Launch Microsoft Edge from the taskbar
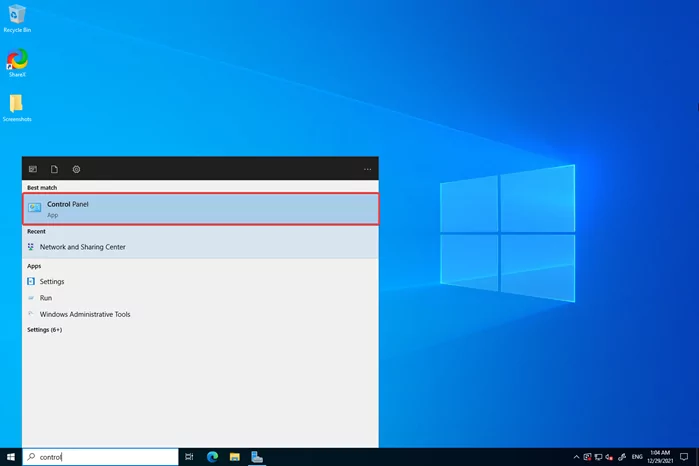The width and height of the screenshot is (699, 466). pos(212,457)
